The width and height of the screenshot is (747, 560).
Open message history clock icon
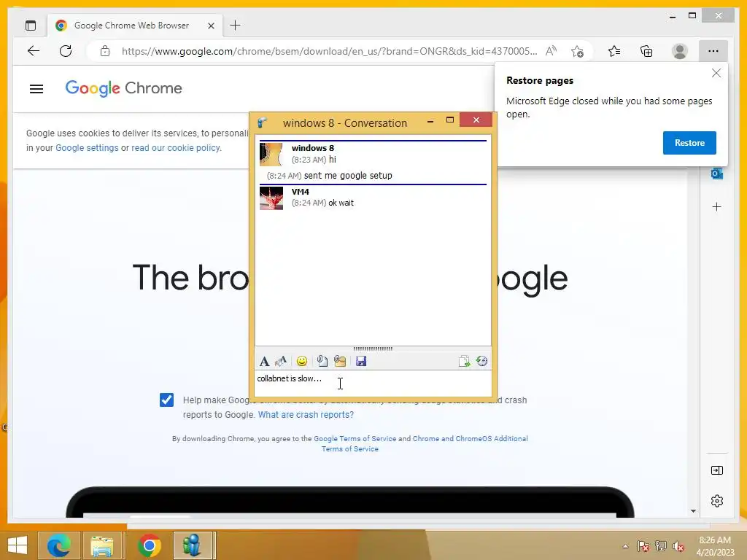[481, 362]
